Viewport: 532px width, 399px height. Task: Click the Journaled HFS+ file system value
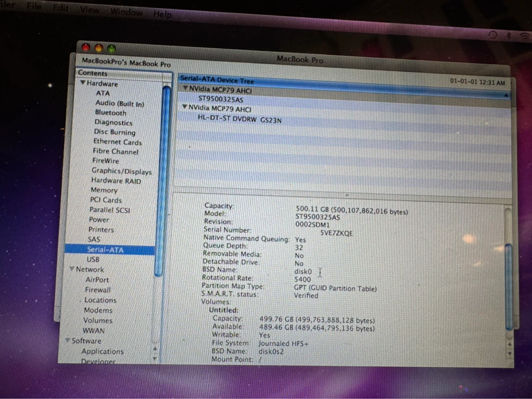pos(283,343)
